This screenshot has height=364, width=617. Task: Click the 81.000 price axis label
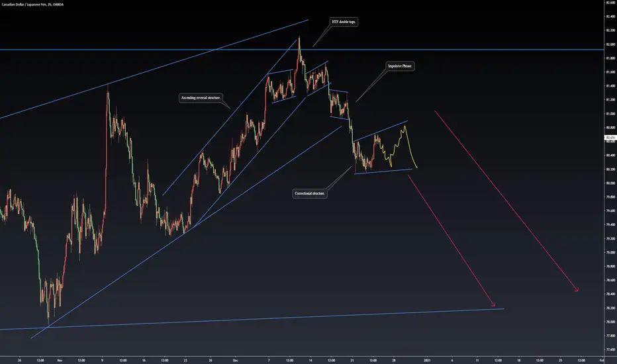pos(610,114)
